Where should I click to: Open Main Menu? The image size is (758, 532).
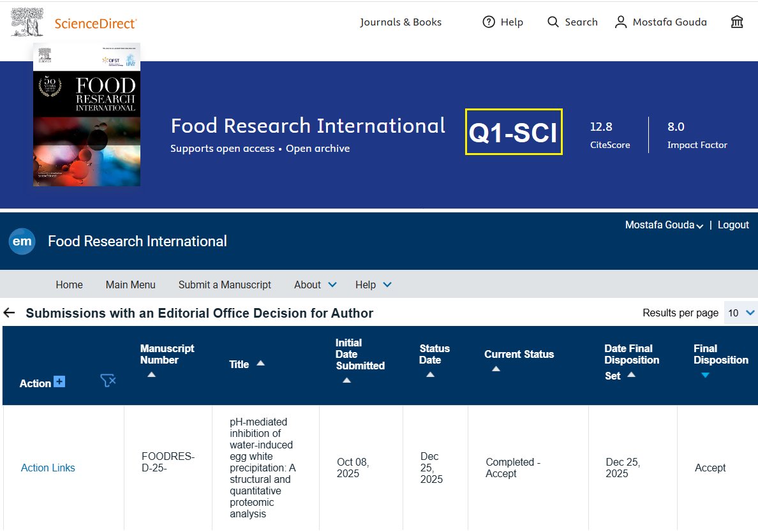pyautogui.click(x=131, y=284)
